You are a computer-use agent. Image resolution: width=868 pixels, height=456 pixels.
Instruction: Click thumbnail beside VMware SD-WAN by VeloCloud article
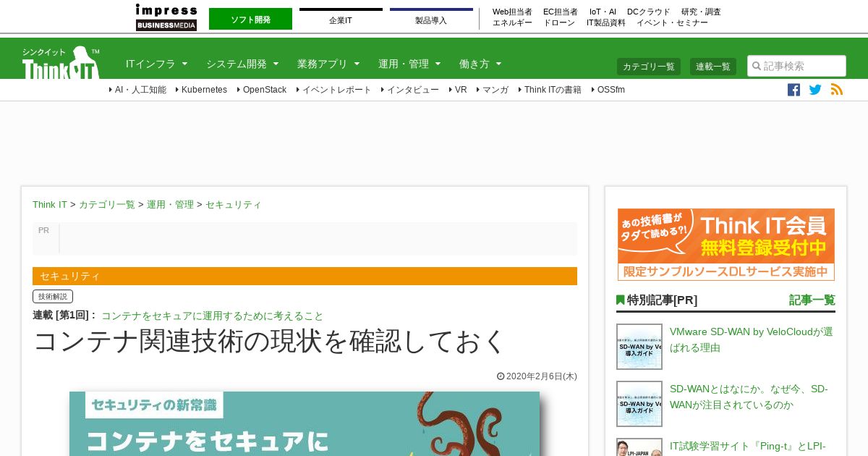(x=639, y=347)
